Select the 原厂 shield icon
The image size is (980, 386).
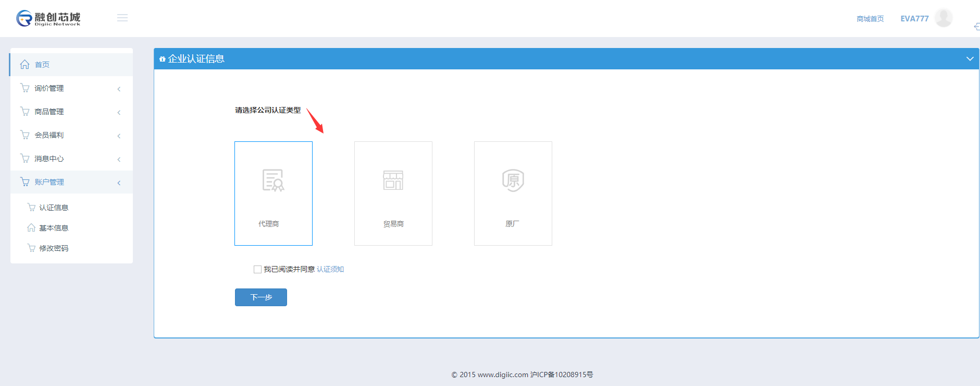click(x=513, y=180)
